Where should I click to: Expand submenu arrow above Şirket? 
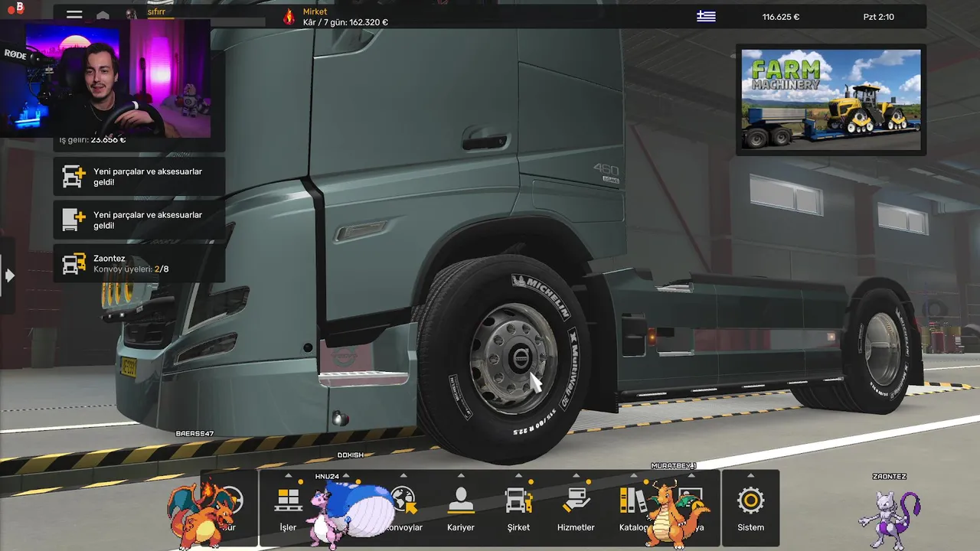[518, 476]
